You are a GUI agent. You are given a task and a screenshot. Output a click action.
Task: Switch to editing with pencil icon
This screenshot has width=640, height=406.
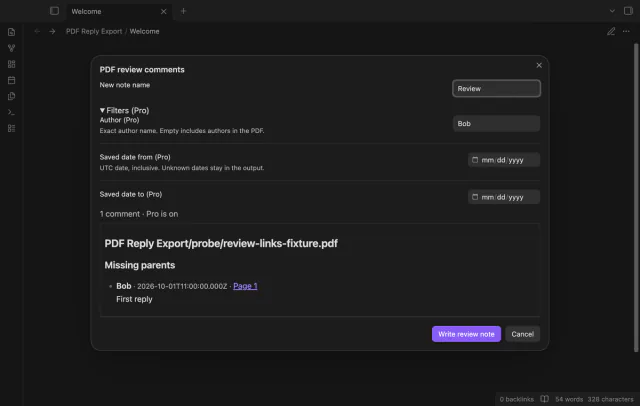coord(611,31)
